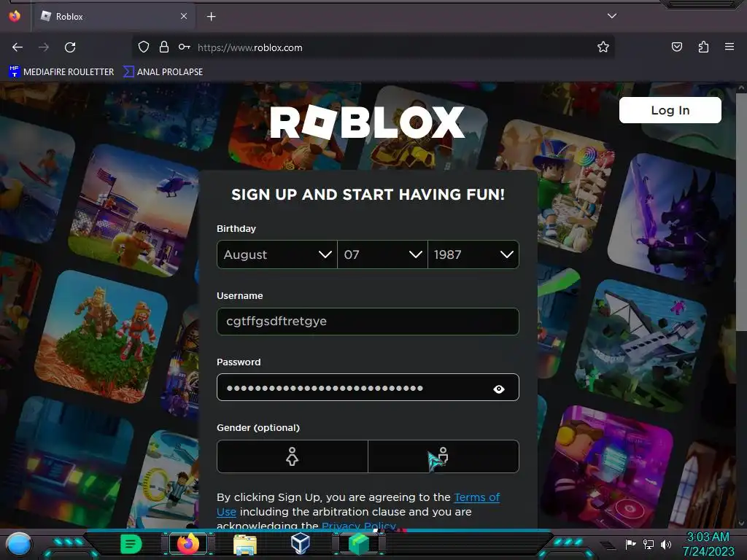Click the Roblox logo
The width and height of the screenshot is (747, 560).
click(x=368, y=122)
